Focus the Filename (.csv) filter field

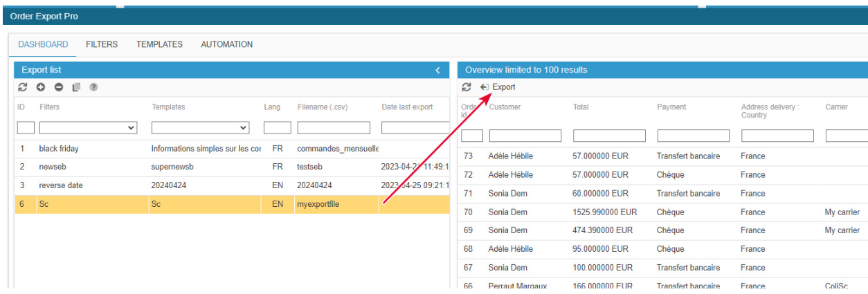[x=334, y=128]
